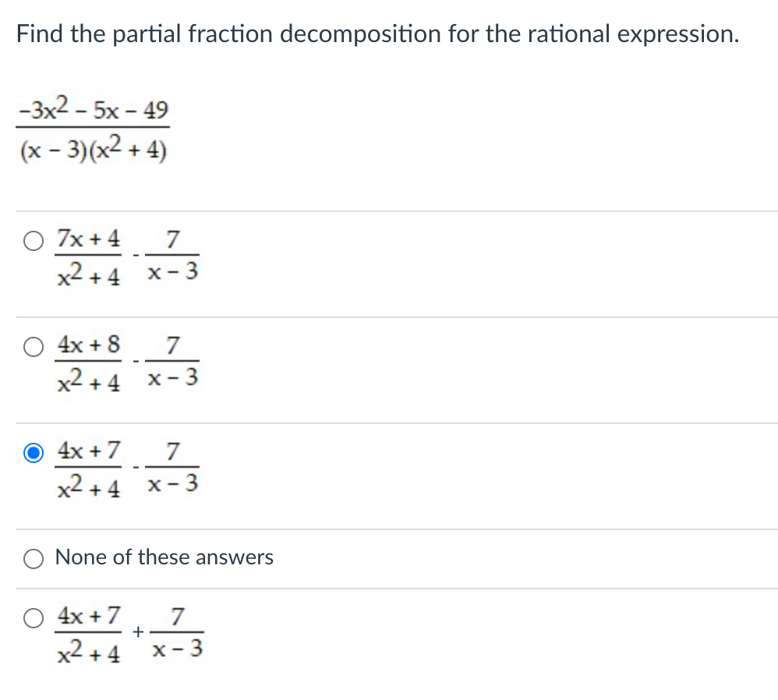Image resolution: width=778 pixels, height=700 pixels.
Task: Select the radio button for 4x + 8 answer
Action: [x=34, y=347]
